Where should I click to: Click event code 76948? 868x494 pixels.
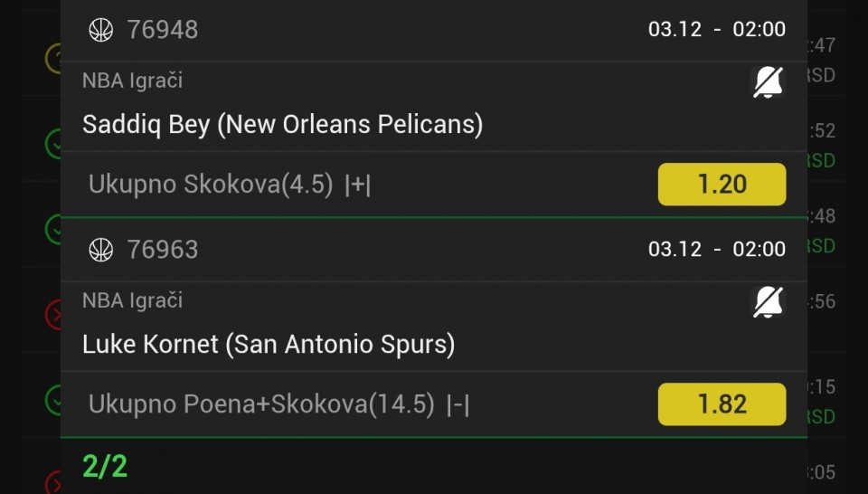163,30
